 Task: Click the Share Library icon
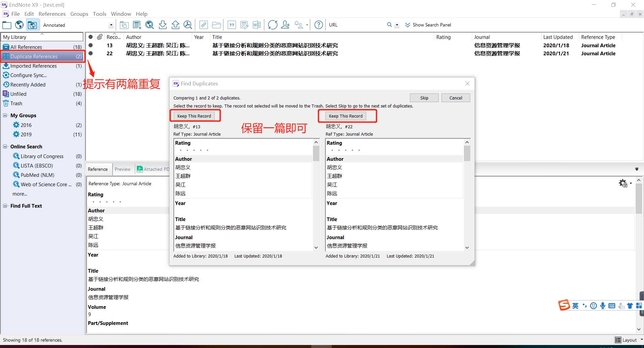click(285, 25)
